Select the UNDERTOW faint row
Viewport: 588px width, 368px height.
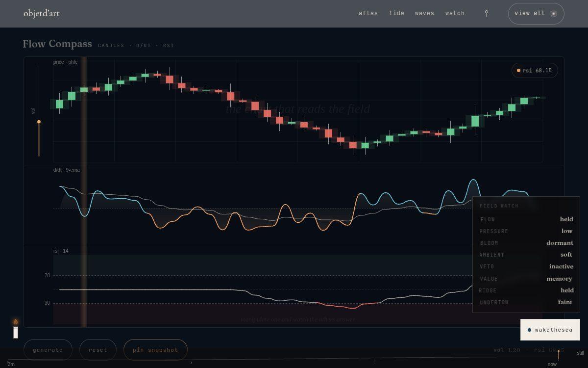click(x=526, y=302)
